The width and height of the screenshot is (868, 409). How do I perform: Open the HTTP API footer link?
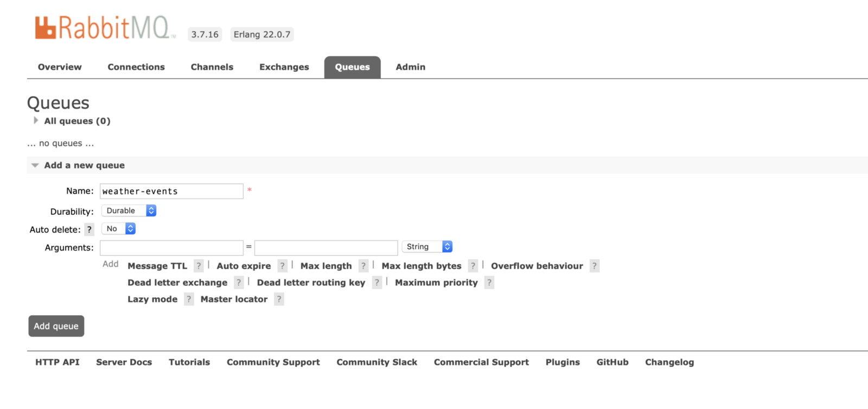point(58,362)
